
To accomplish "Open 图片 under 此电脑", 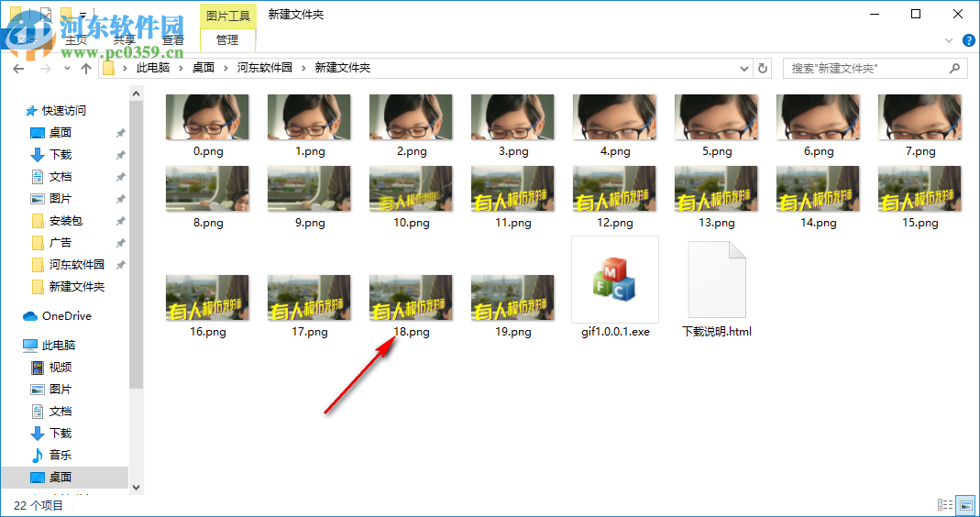I will coord(60,389).
